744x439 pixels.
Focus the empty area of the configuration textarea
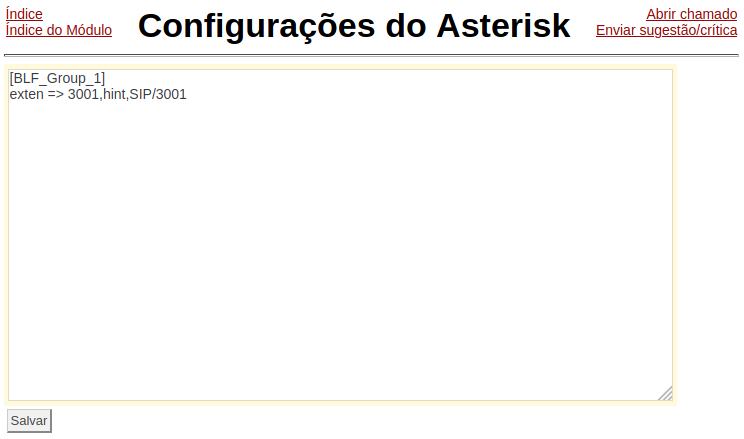click(340, 247)
